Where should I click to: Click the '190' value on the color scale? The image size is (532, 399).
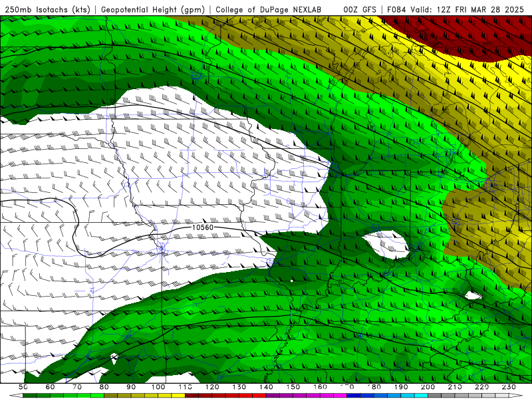click(x=401, y=387)
